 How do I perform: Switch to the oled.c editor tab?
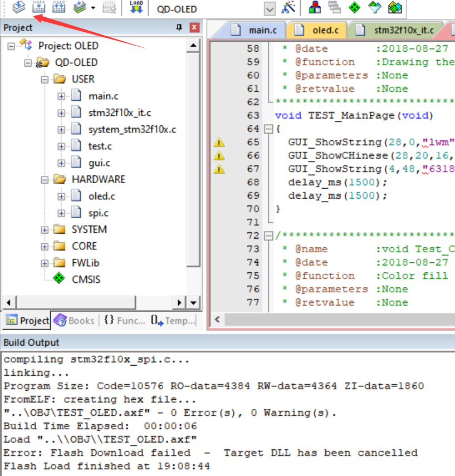[x=316, y=31]
